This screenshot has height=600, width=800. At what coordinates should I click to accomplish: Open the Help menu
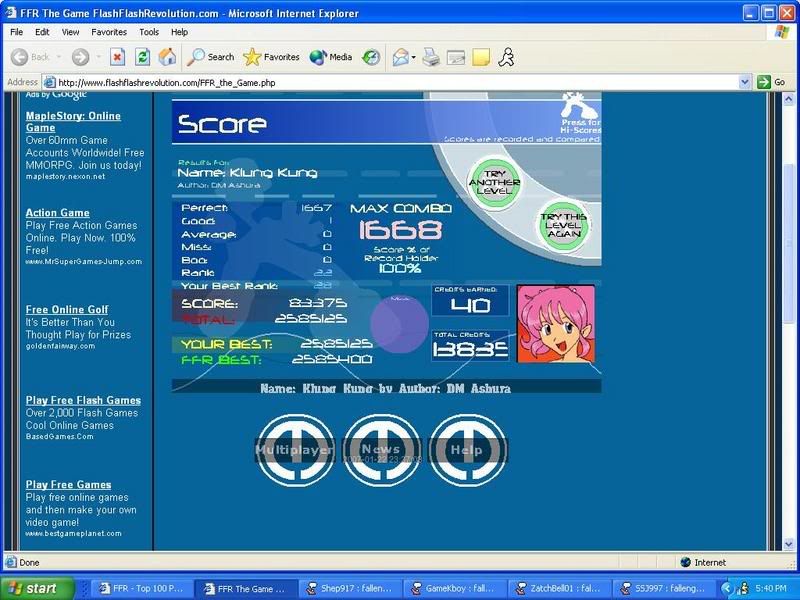[x=179, y=32]
